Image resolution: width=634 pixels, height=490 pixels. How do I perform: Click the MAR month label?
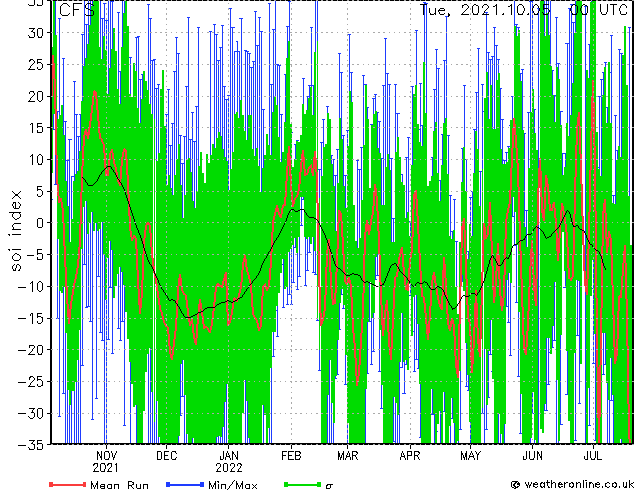[x=348, y=456]
